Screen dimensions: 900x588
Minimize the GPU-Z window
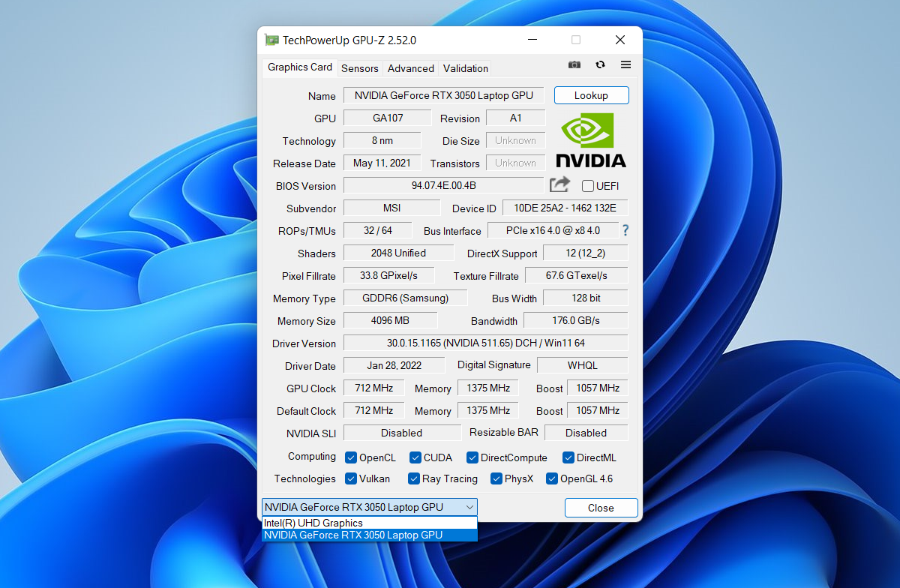click(x=532, y=40)
